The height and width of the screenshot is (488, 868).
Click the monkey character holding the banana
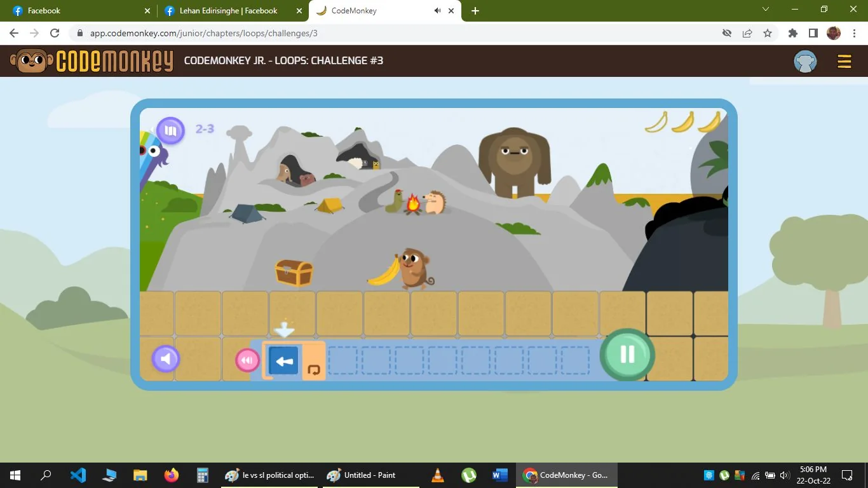(415, 268)
